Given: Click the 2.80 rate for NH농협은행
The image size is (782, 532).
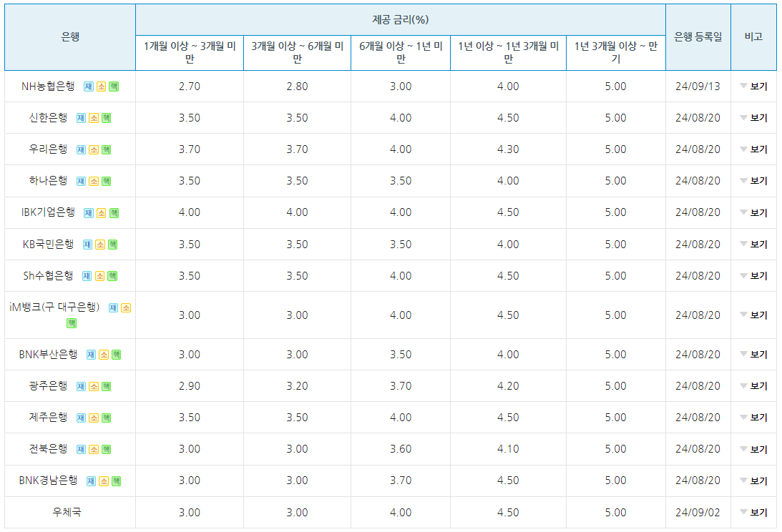Looking at the screenshot, I should point(297,87).
